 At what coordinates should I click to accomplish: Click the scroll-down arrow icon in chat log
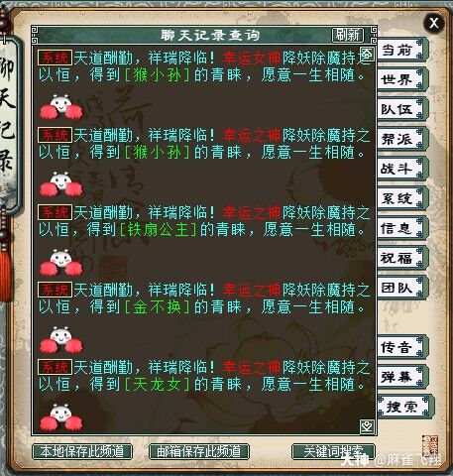[x=367, y=426]
